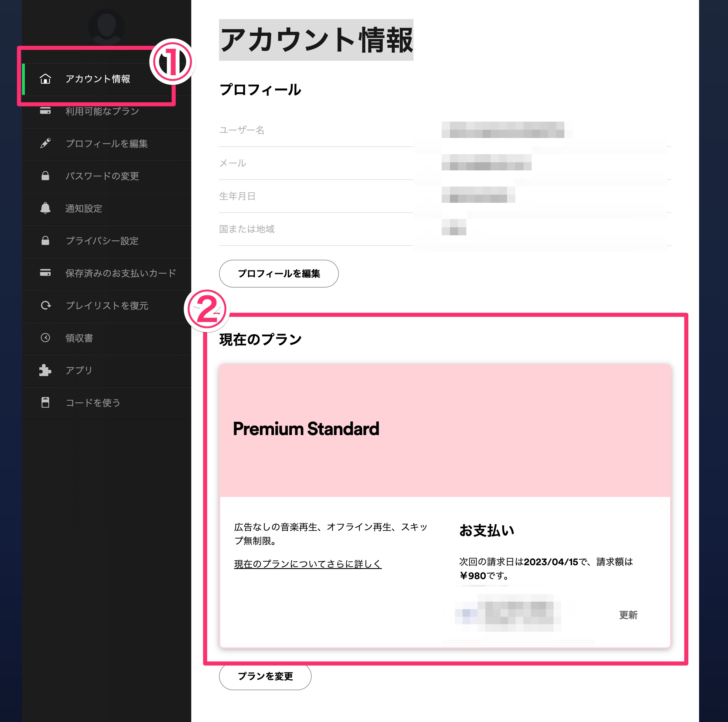Click the clock icon for 領収書
Screen dimensions: 728x722
(x=45, y=338)
